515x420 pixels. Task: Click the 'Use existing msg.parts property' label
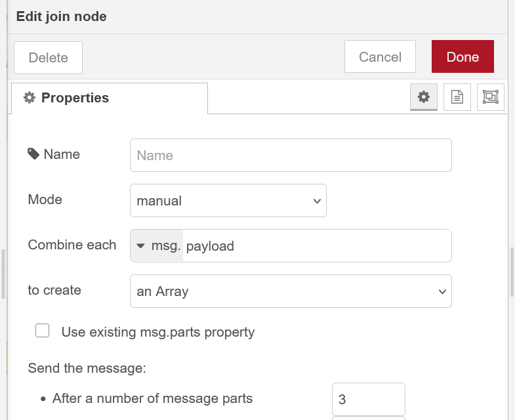[x=157, y=332]
